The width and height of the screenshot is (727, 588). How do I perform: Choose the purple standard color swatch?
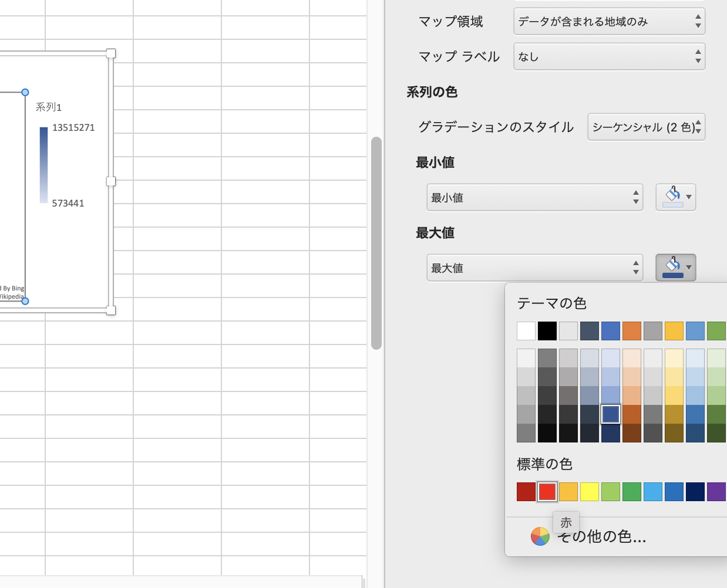click(716, 492)
